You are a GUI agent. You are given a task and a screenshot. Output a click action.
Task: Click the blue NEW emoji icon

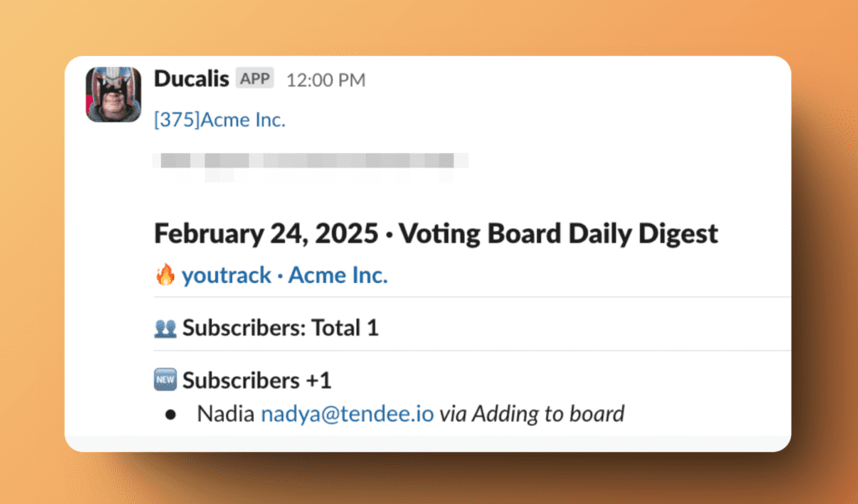165,380
